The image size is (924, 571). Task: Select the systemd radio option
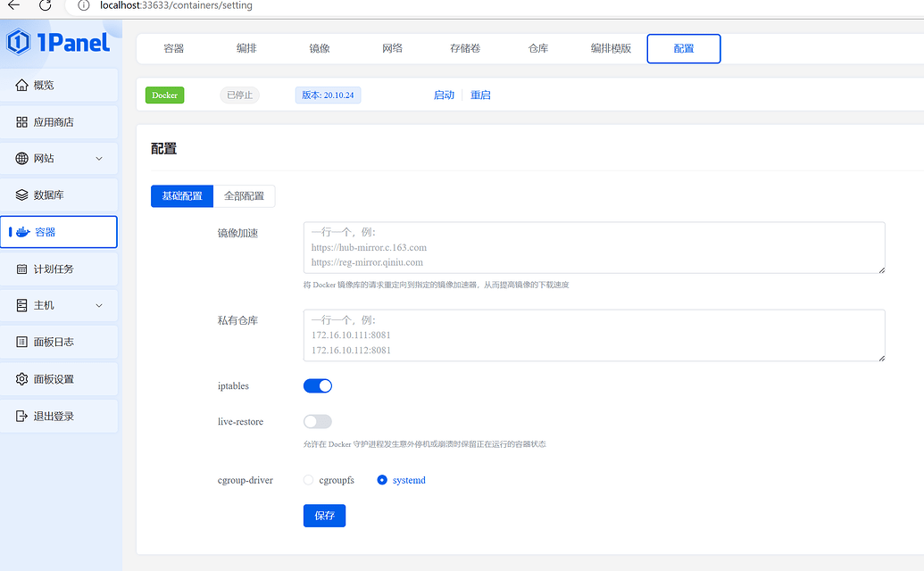(382, 480)
